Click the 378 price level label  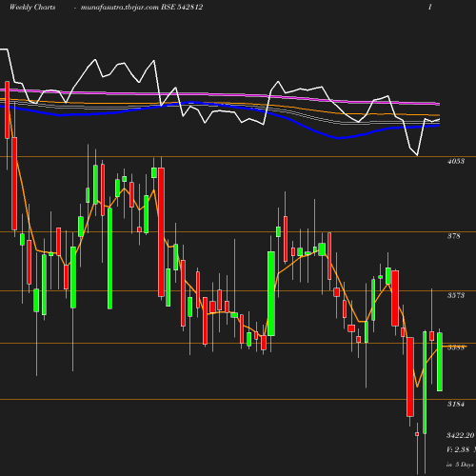point(454,236)
